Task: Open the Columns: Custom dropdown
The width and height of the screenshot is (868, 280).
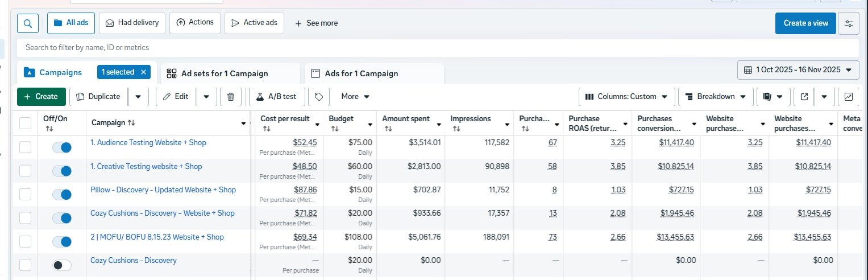Action: 626,97
